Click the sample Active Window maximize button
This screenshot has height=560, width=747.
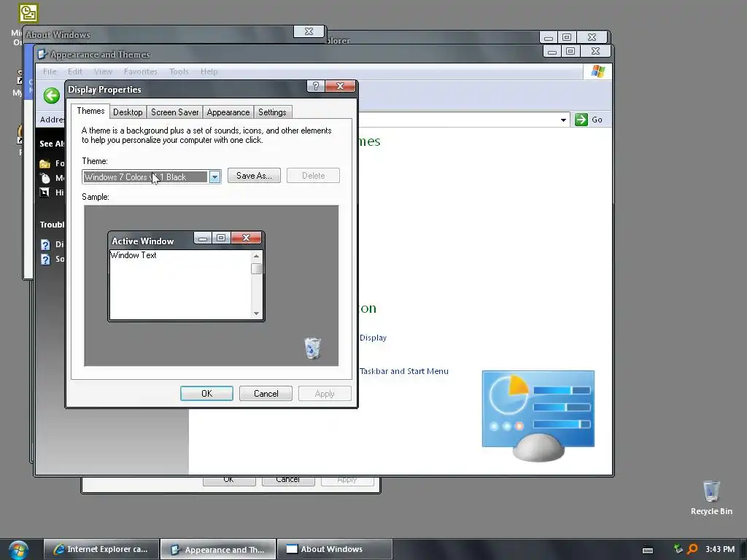click(221, 238)
